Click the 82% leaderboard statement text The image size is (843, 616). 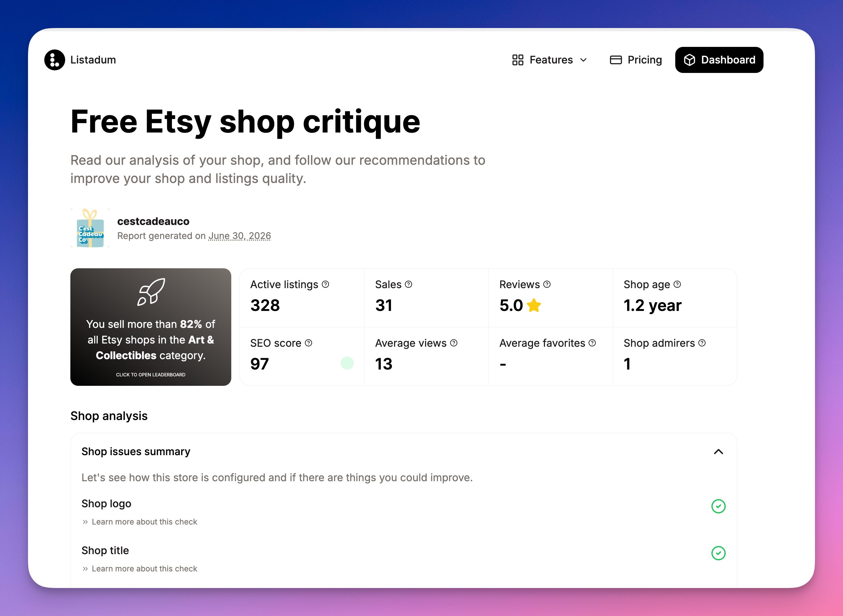(151, 339)
